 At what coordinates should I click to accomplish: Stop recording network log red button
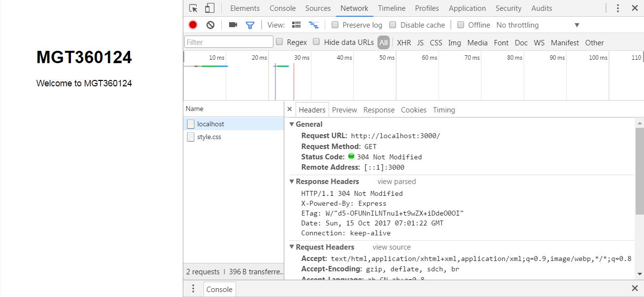(193, 25)
